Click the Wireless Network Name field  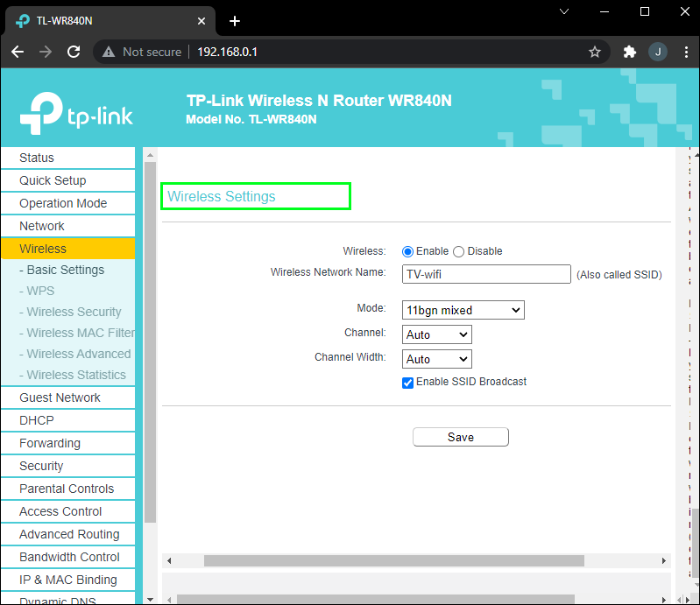click(486, 274)
